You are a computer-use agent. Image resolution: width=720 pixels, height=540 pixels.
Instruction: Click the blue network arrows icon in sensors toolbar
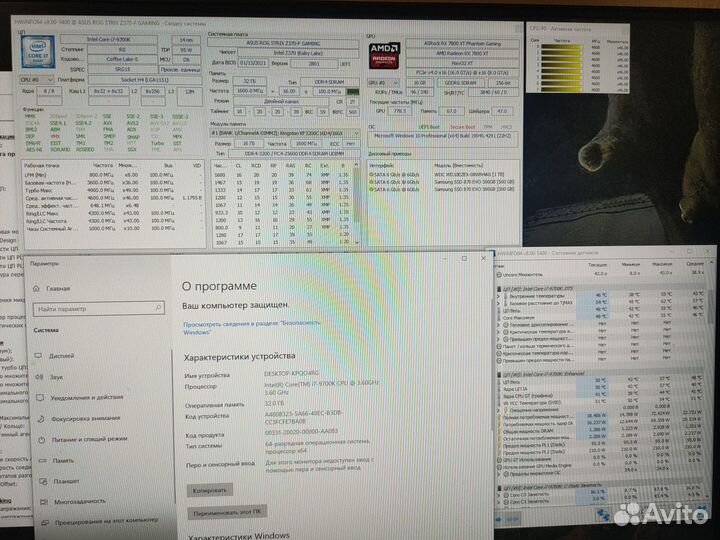[603, 515]
